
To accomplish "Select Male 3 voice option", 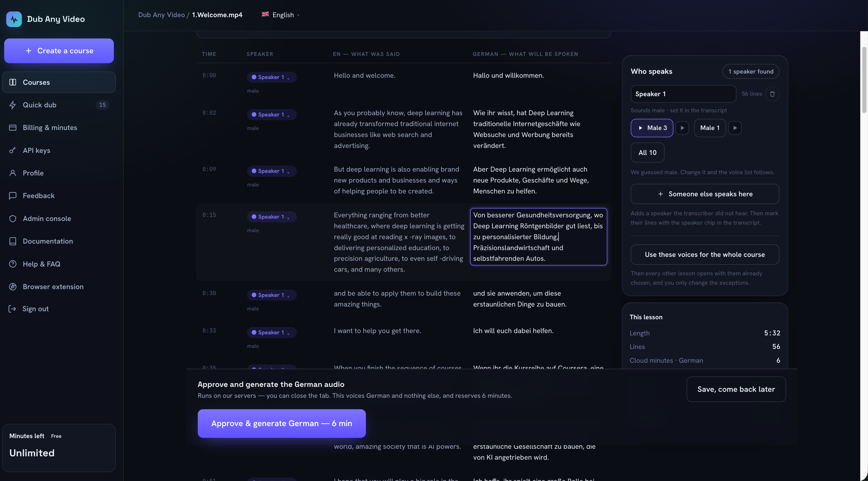I will [652, 128].
